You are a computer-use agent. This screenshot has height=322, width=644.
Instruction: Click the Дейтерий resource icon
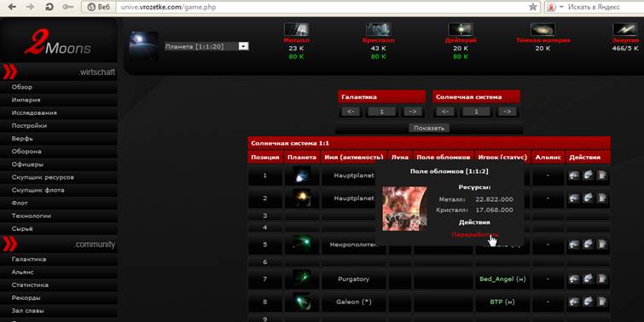[461, 29]
